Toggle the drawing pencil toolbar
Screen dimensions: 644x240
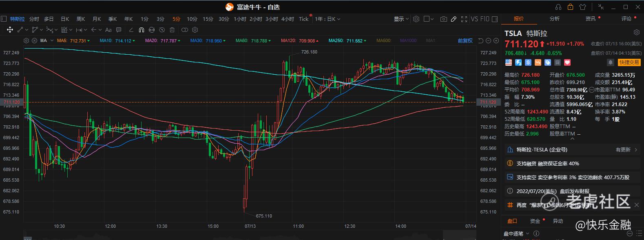[x=454, y=19]
